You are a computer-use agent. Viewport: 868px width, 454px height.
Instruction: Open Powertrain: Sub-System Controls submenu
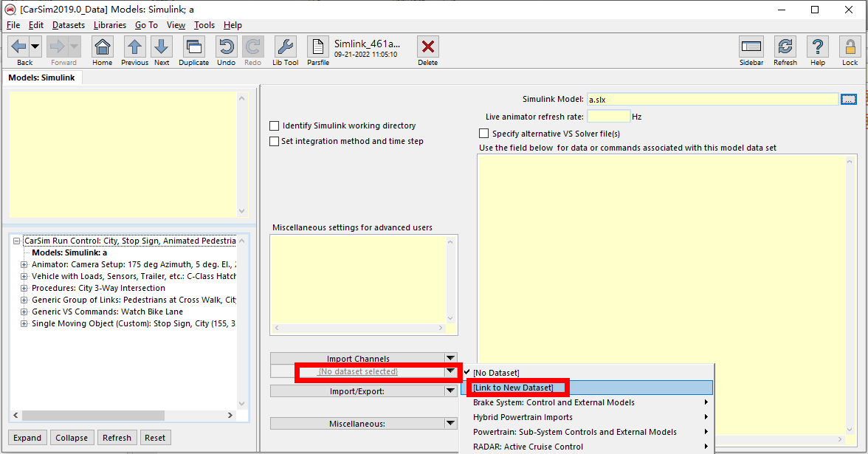point(587,432)
